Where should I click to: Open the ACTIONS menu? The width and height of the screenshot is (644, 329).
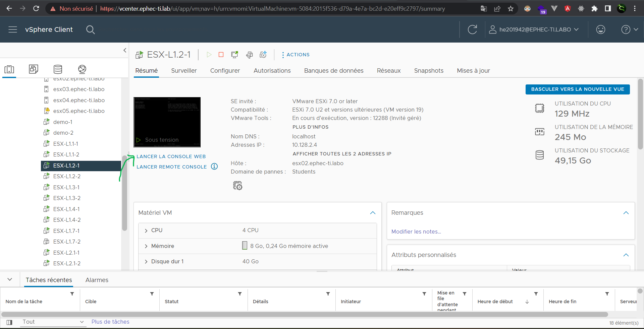coord(296,55)
